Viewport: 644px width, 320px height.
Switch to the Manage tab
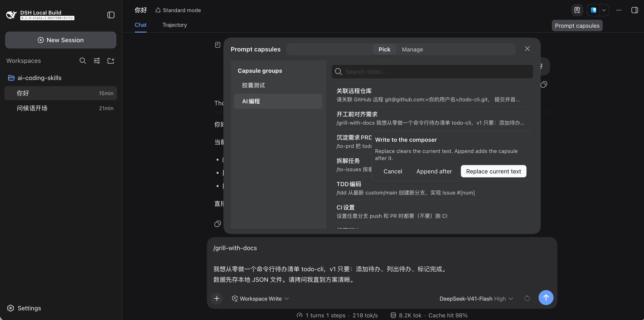[412, 49]
